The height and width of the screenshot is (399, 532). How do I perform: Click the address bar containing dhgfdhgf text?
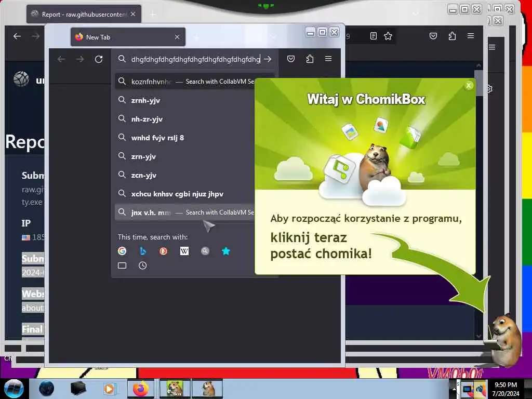pyautogui.click(x=195, y=59)
